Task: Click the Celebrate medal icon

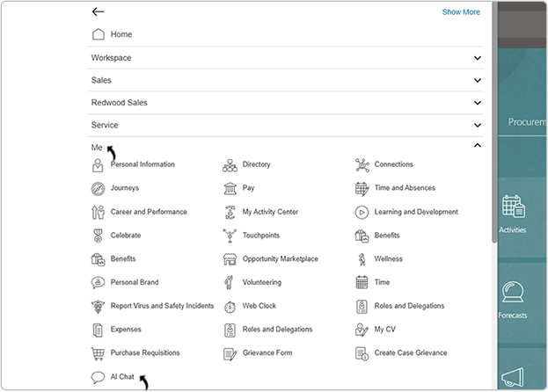Action: click(98, 236)
